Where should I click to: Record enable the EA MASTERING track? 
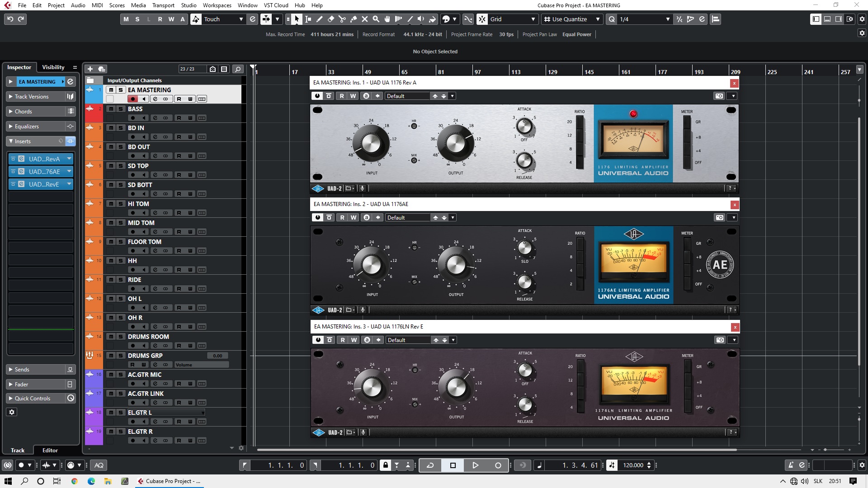tap(133, 99)
